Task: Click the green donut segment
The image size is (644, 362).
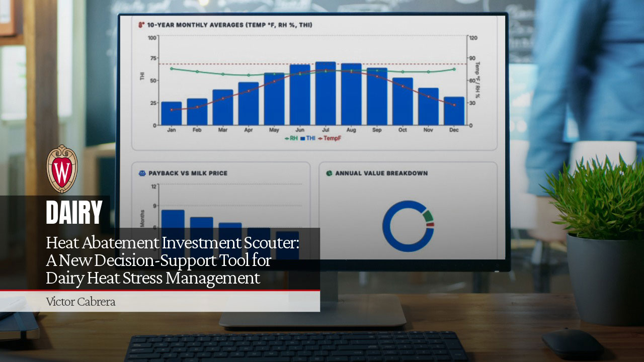Action: click(x=428, y=215)
